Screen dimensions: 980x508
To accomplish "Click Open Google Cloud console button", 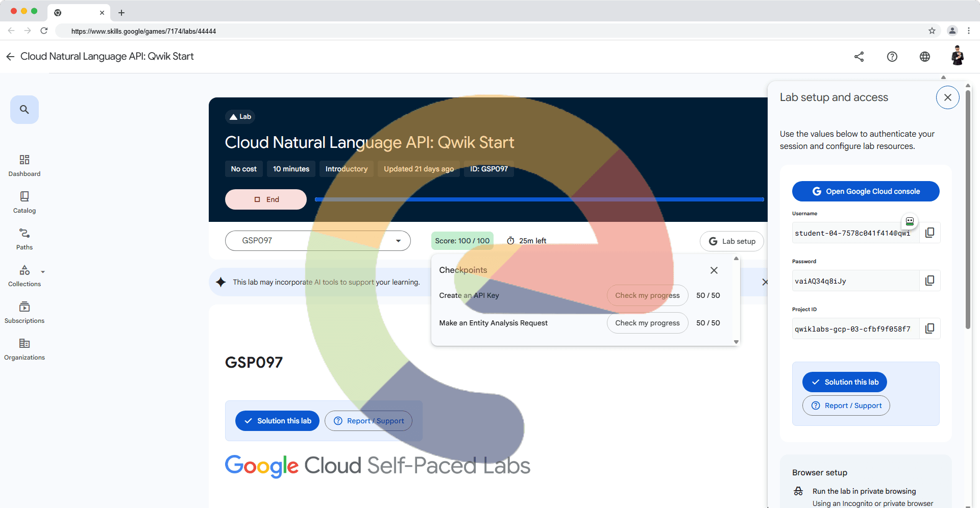I will click(866, 191).
